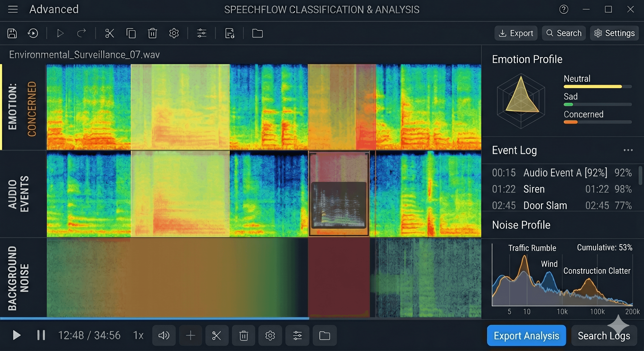Click the Construction Clatter label
This screenshot has width=644, height=351.
(597, 271)
